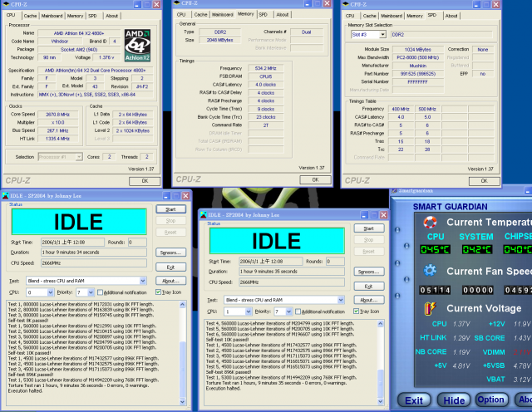The image size is (532, 412).
Task: Click the AMD Athlon 64 X2 logo
Action: tap(137, 45)
